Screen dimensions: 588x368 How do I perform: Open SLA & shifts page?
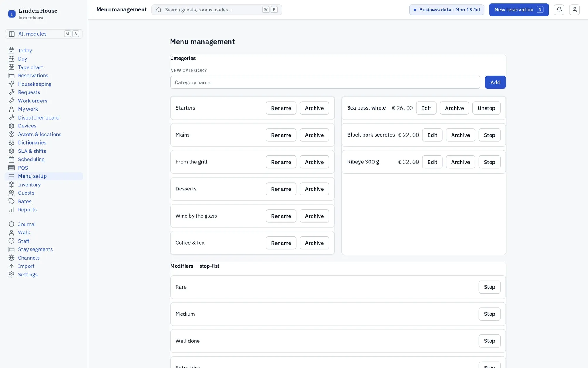[44, 151]
